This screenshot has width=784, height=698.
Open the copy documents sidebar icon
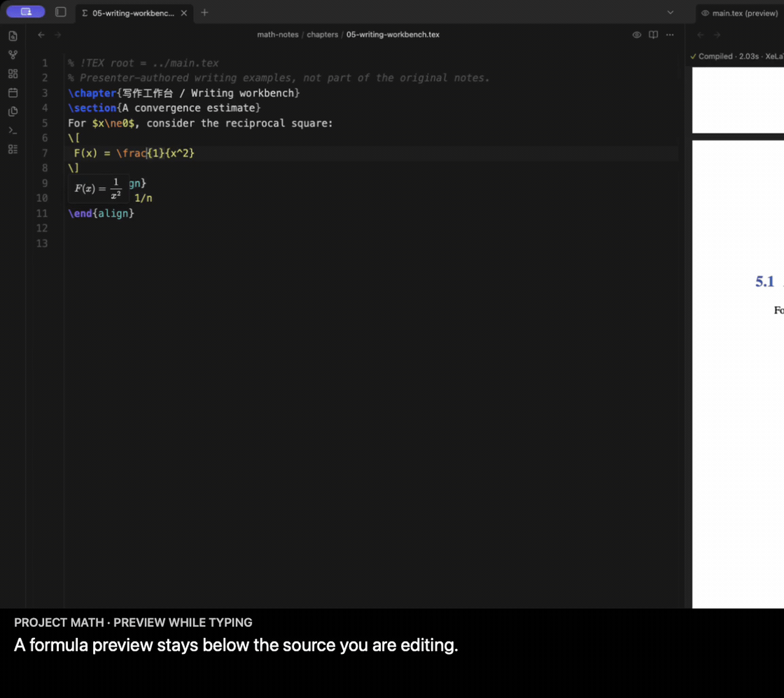pos(13,111)
